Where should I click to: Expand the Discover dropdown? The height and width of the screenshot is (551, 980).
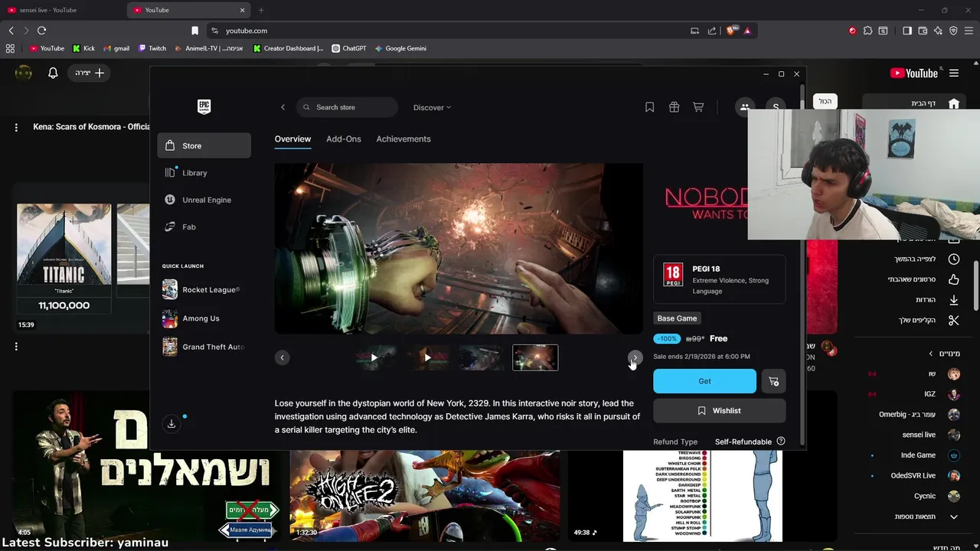(x=432, y=107)
